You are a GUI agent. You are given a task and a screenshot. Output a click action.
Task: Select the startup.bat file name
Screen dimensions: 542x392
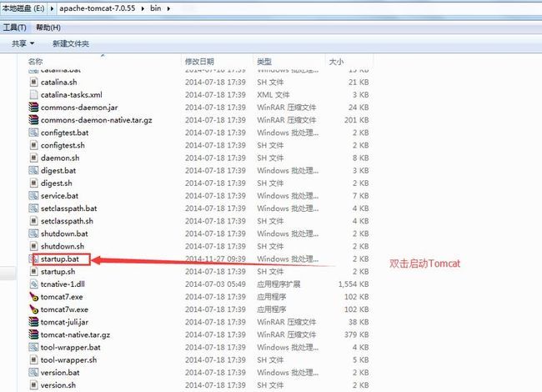(60, 259)
